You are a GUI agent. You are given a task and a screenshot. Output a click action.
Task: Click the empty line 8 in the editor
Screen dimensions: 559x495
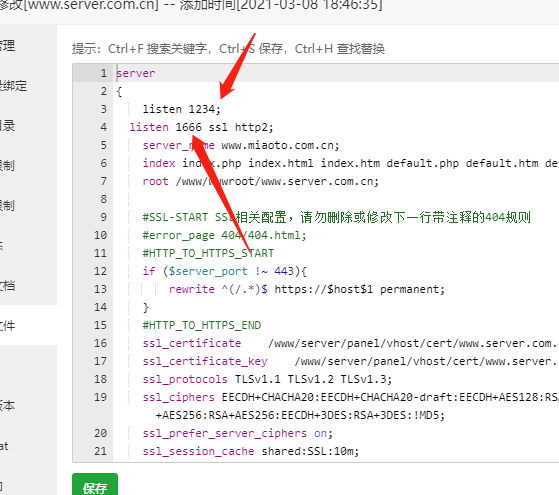coord(336,199)
